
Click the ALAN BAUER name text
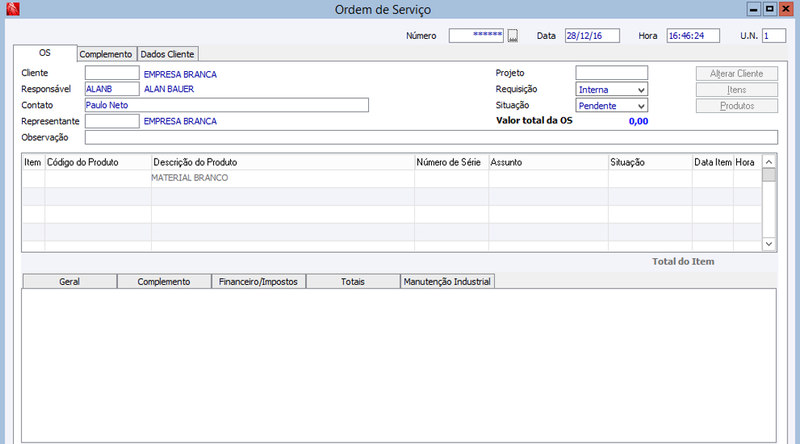169,89
